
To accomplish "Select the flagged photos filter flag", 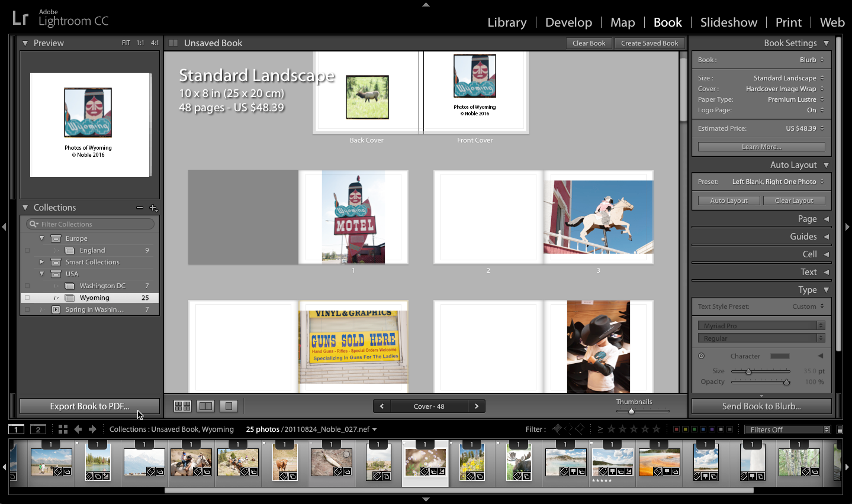I will [x=558, y=429].
